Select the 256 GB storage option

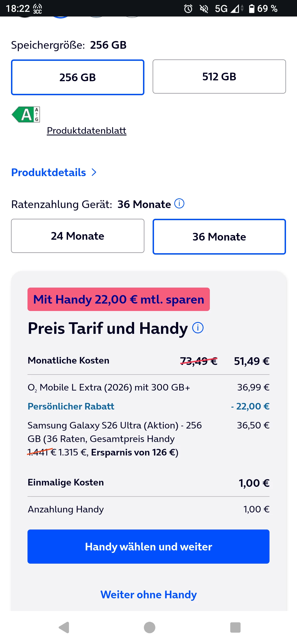coord(78,77)
